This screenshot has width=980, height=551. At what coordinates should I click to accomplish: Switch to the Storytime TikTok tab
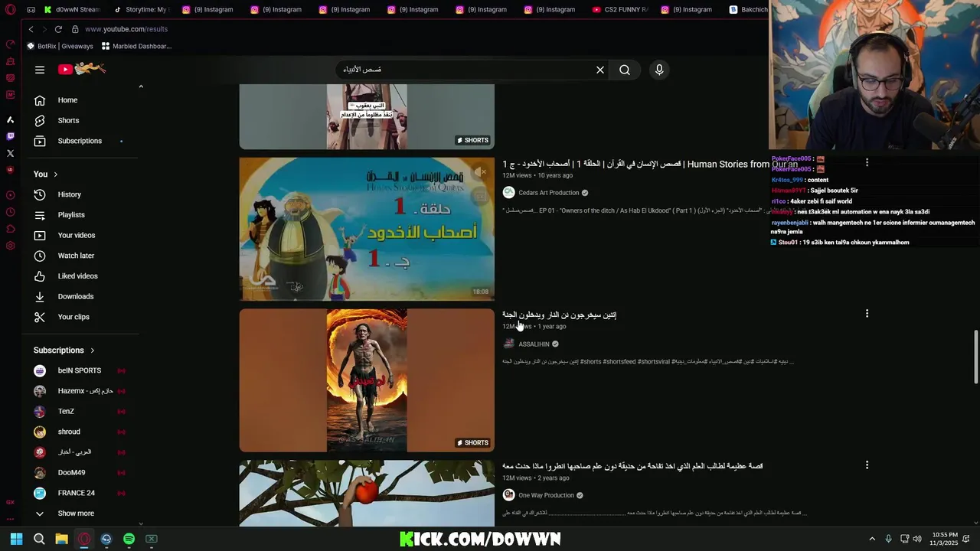142,10
